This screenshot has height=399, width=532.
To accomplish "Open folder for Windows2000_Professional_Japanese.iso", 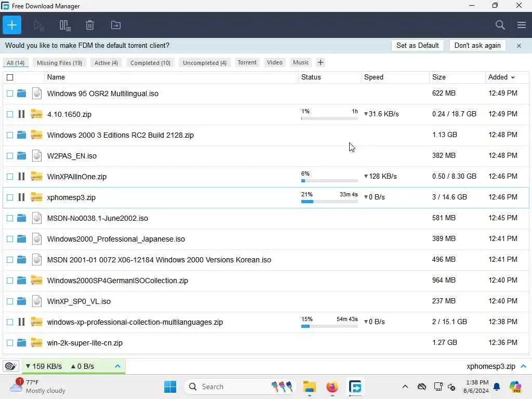I will (x=21, y=238).
